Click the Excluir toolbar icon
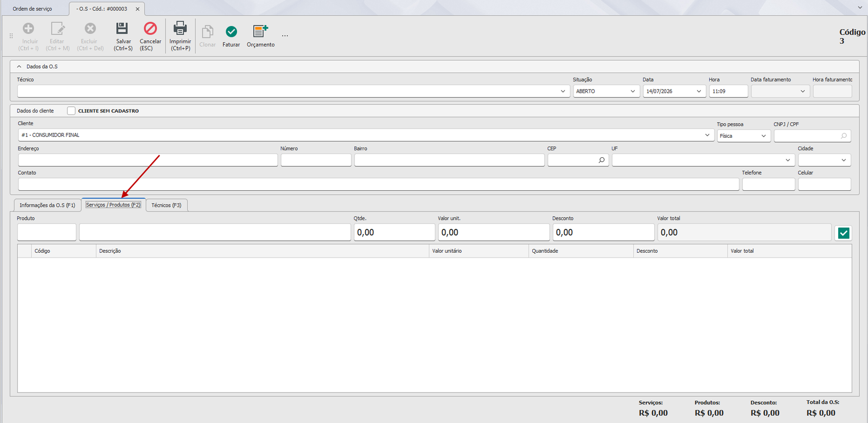This screenshot has width=868, height=423. [90, 28]
